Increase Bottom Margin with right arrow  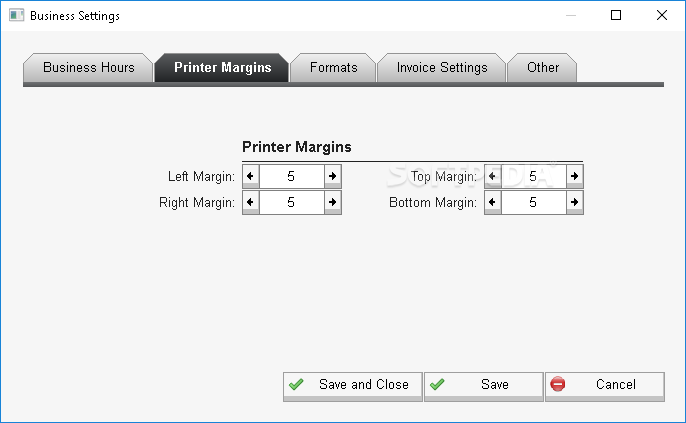pos(574,203)
